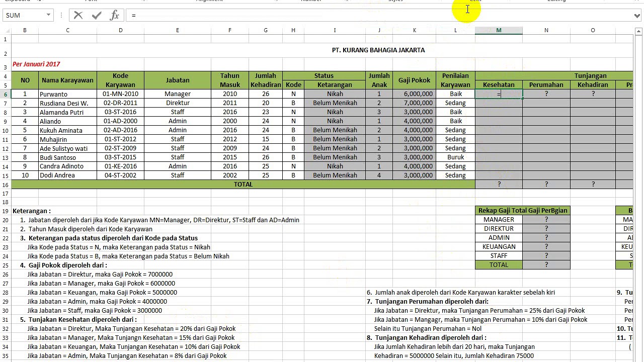Select employee code '04-ST-2002'
This screenshot has width=644, height=362.
[120, 175]
